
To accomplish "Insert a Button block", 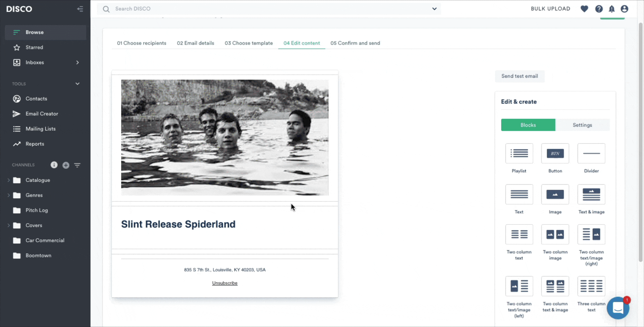I will click(x=555, y=153).
